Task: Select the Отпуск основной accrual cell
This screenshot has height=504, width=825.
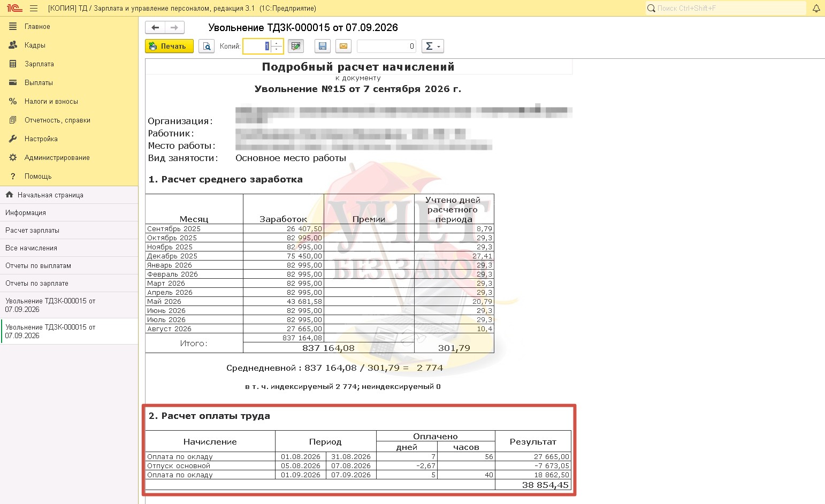Action: [x=210, y=465]
